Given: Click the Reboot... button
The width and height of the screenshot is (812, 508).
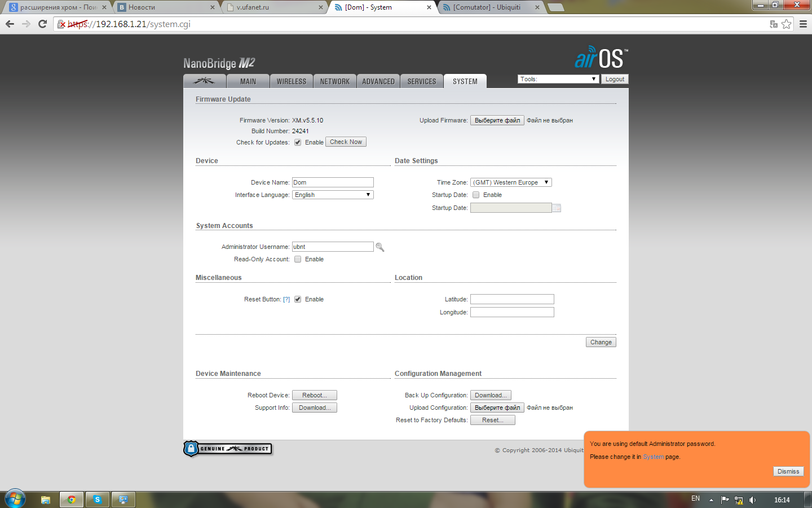Looking at the screenshot, I should pyautogui.click(x=315, y=395).
